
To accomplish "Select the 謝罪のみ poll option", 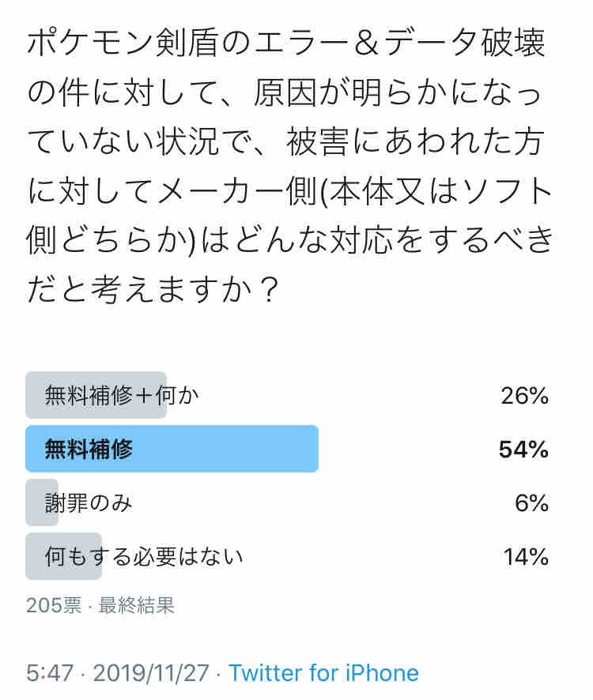I will (x=88, y=503).
